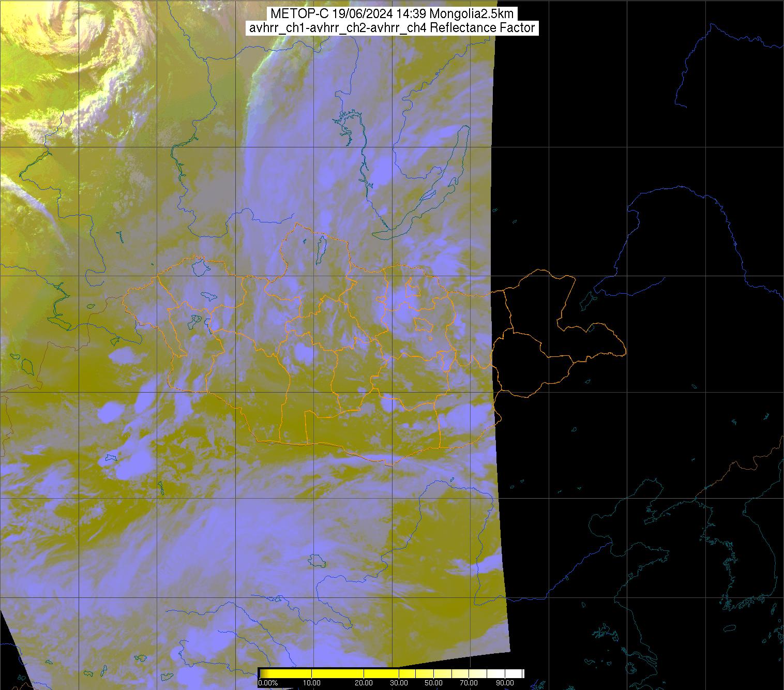Click the "50.00" colorbar label
This screenshot has width=784, height=690.
[x=433, y=683]
